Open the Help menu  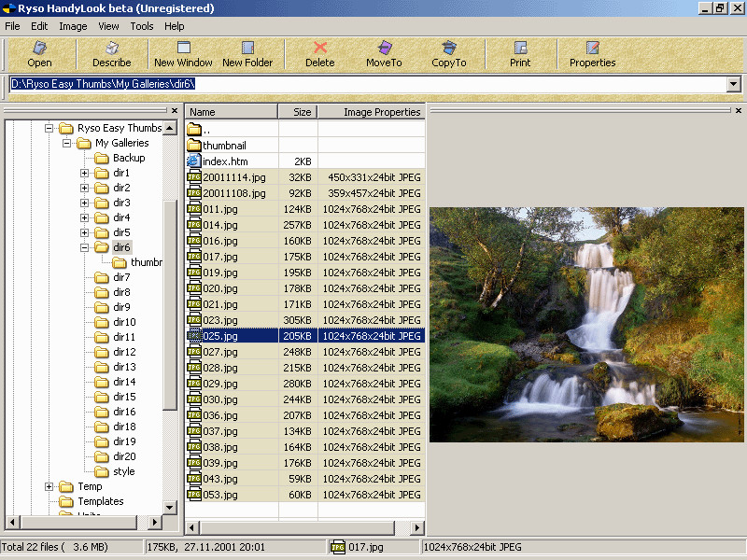175,26
